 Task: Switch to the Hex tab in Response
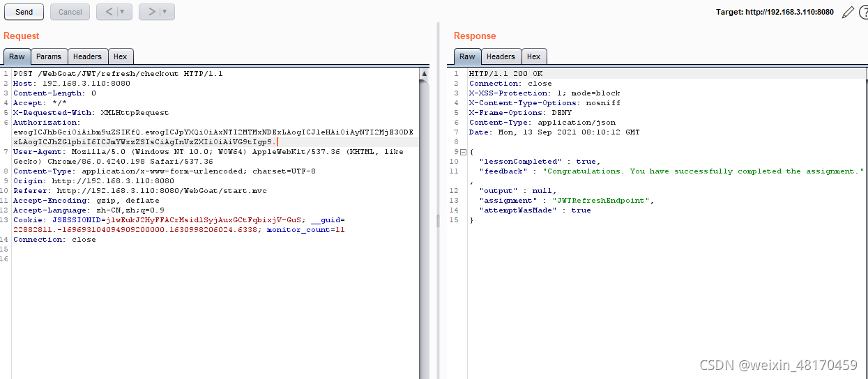pyautogui.click(x=534, y=57)
